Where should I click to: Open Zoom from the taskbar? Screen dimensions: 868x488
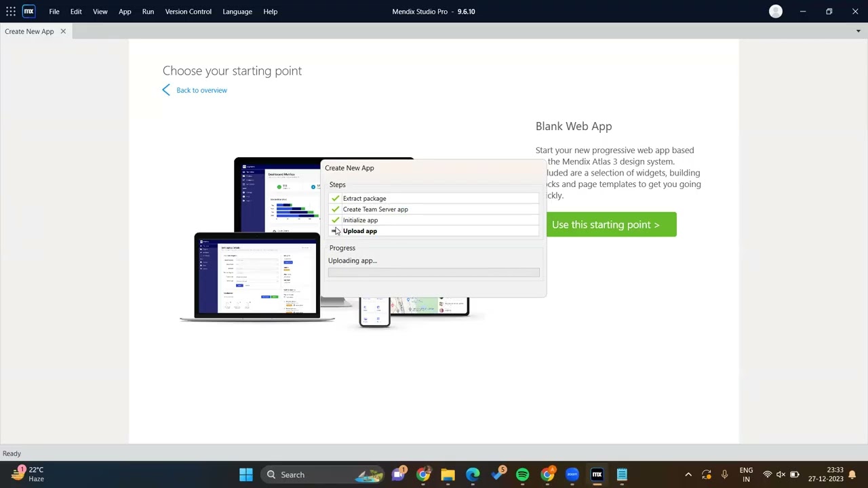coord(572,474)
